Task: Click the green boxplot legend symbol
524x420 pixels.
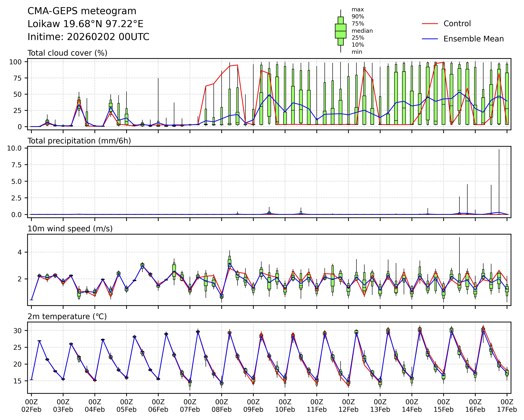Action: click(341, 31)
